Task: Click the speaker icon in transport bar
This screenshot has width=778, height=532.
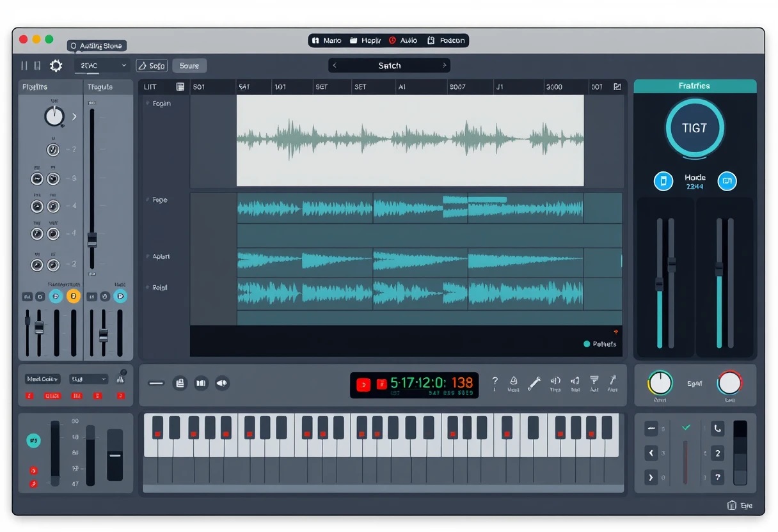Action: [x=221, y=384]
